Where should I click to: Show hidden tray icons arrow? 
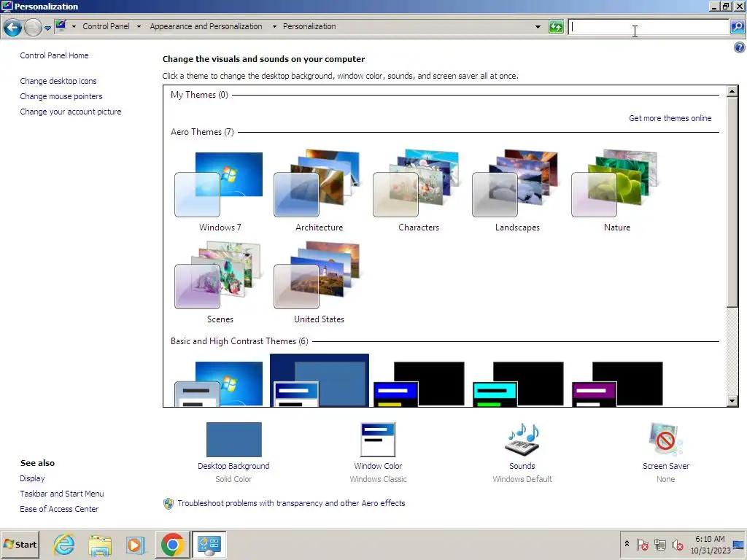[x=627, y=544]
